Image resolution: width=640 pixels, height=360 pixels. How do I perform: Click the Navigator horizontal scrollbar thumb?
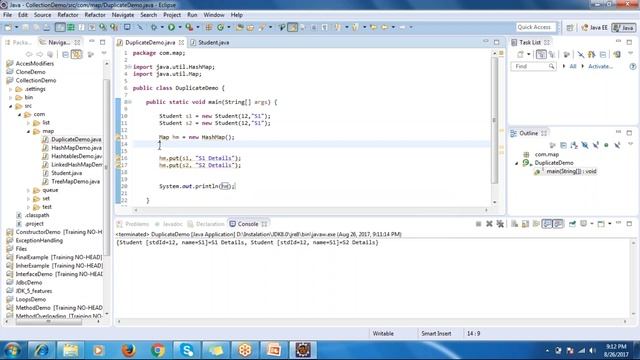pos(49,322)
